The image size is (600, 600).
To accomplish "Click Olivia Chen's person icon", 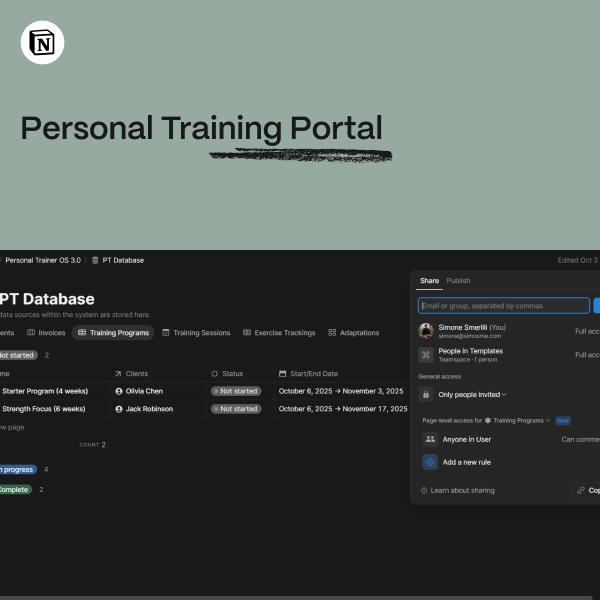I will coord(119,391).
